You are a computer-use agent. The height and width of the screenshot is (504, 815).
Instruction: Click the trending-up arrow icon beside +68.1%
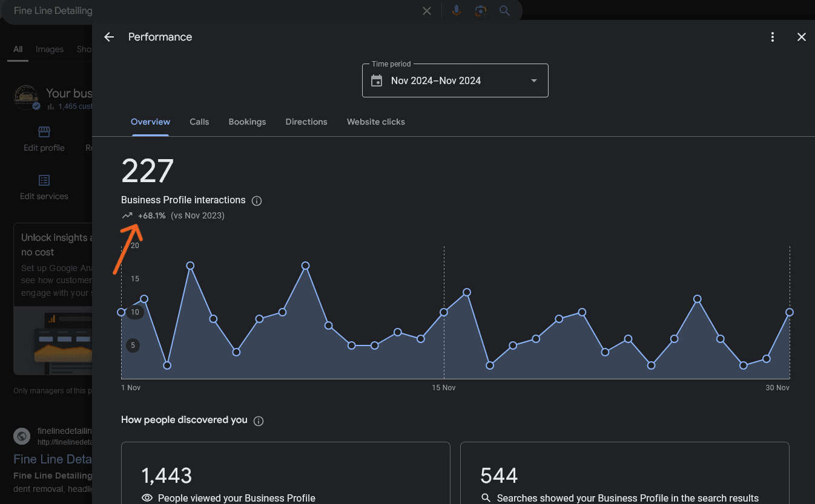pos(127,215)
